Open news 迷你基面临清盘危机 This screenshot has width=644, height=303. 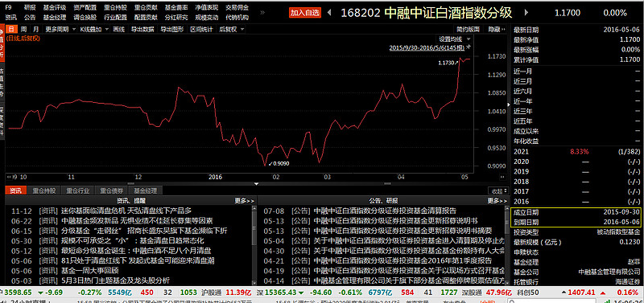tap(126, 211)
